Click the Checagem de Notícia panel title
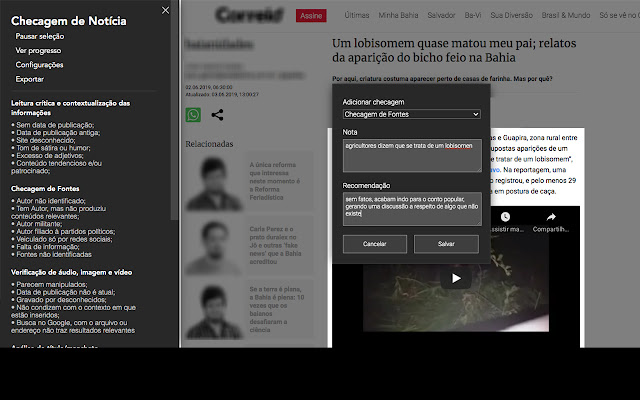 [x=69, y=21]
